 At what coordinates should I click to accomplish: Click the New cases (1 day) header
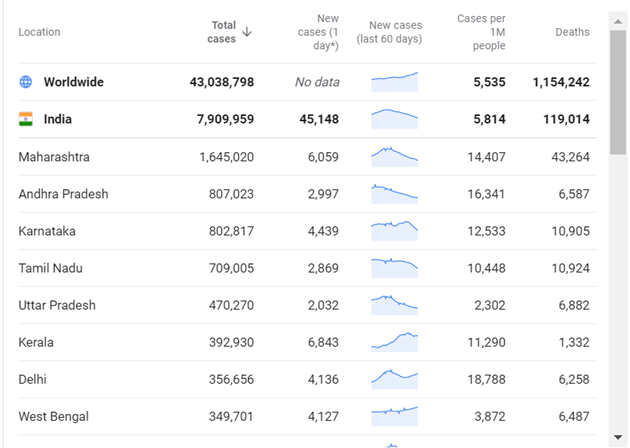point(319,32)
